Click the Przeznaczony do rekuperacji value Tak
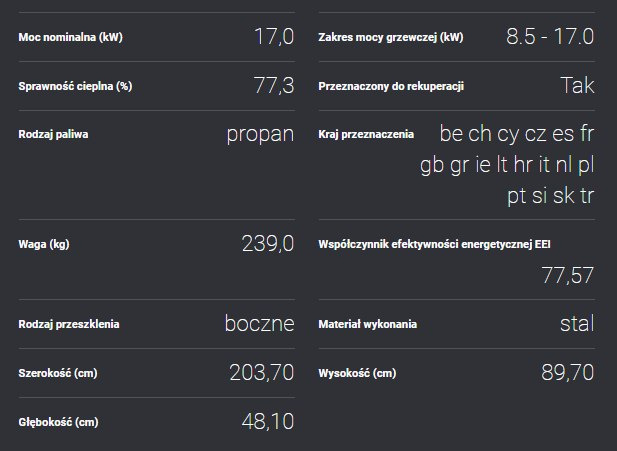Screen dimensions: 617x451 (577, 86)
